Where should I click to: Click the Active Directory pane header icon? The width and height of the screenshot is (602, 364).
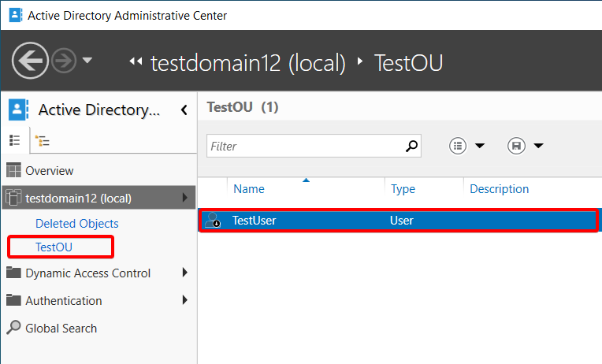[x=18, y=110]
